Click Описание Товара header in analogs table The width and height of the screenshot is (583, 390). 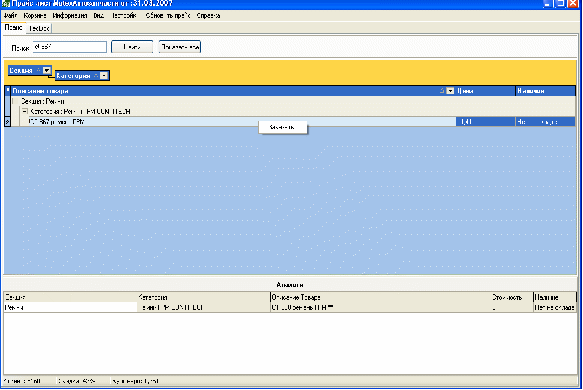[381, 297]
